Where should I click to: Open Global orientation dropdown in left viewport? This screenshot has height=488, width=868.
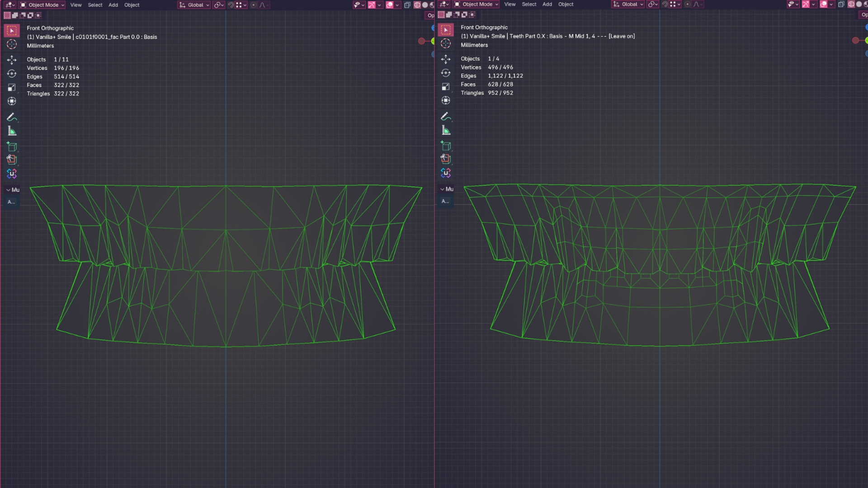194,5
